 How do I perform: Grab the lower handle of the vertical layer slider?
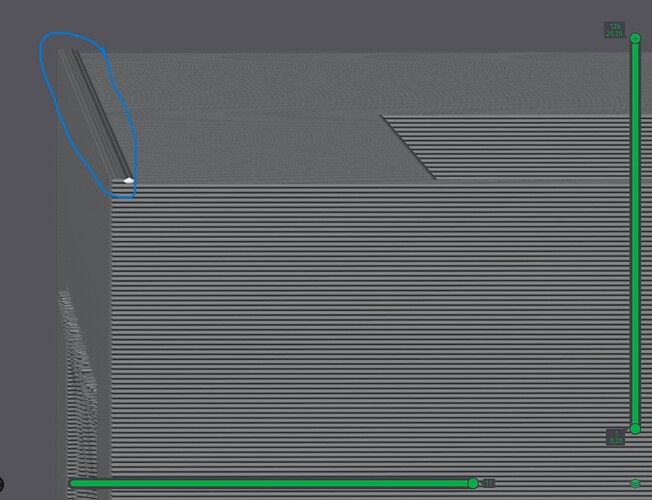(635, 429)
